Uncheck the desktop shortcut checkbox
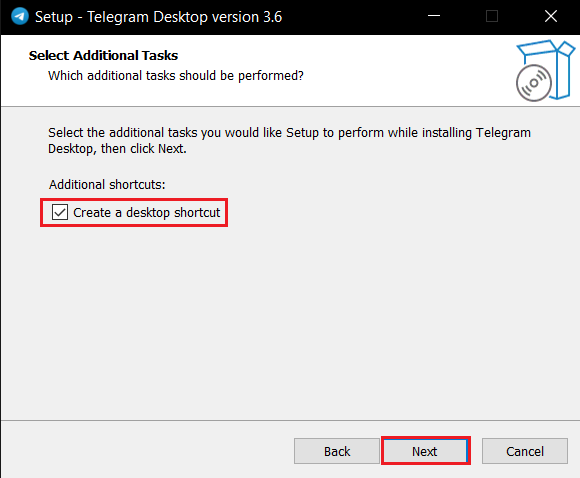This screenshot has width=580, height=478. pyautogui.click(x=60, y=212)
